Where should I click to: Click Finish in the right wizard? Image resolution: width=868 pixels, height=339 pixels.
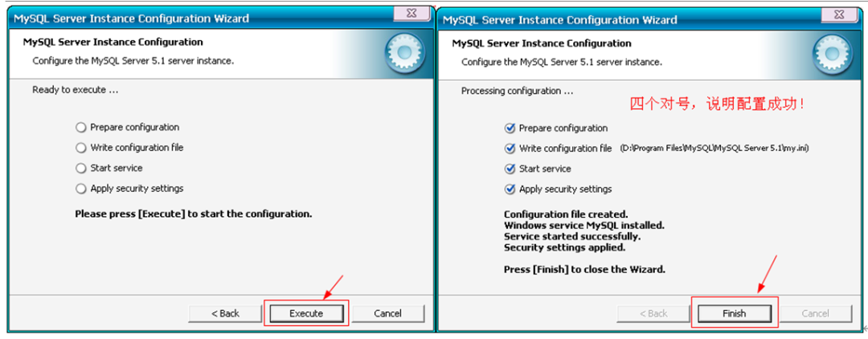coord(734,313)
